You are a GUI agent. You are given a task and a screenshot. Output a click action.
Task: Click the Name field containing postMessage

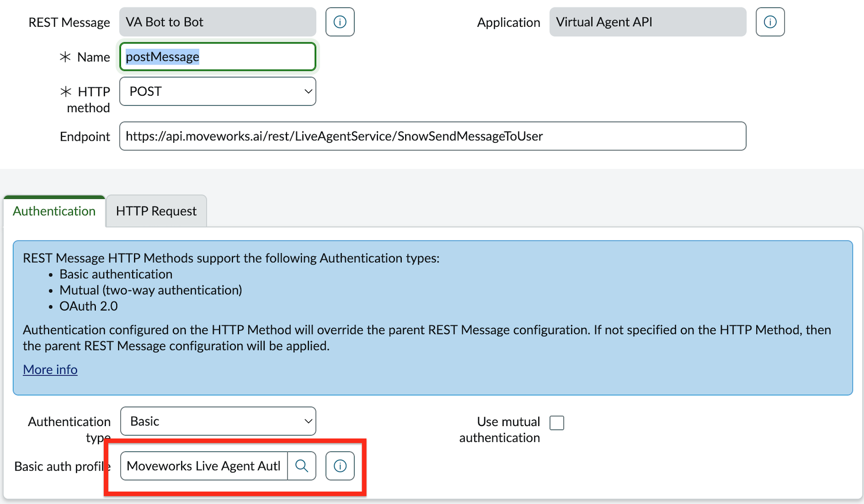point(217,57)
